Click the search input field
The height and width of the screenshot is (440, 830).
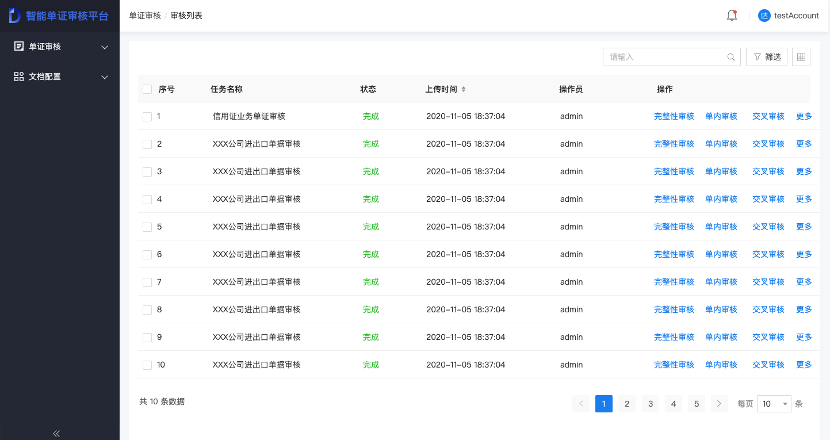coord(665,58)
